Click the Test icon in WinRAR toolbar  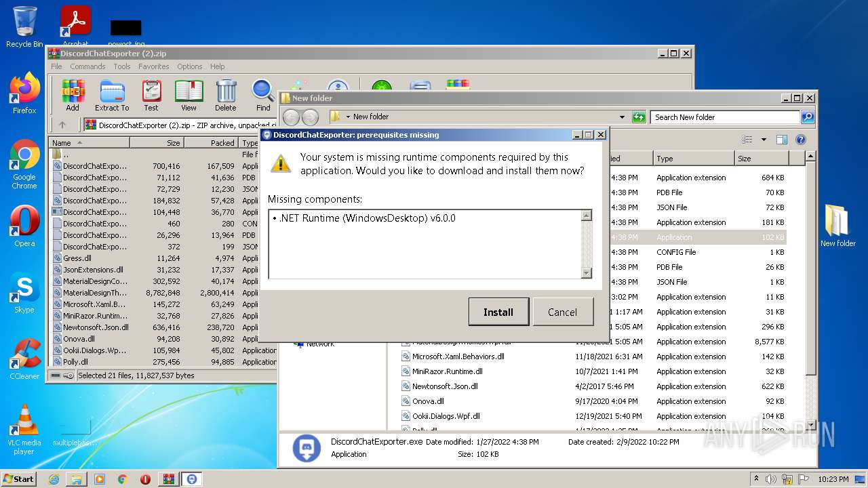pos(151,95)
